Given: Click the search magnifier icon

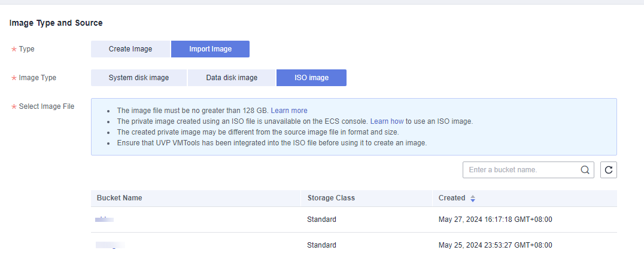Looking at the screenshot, I should click(585, 170).
